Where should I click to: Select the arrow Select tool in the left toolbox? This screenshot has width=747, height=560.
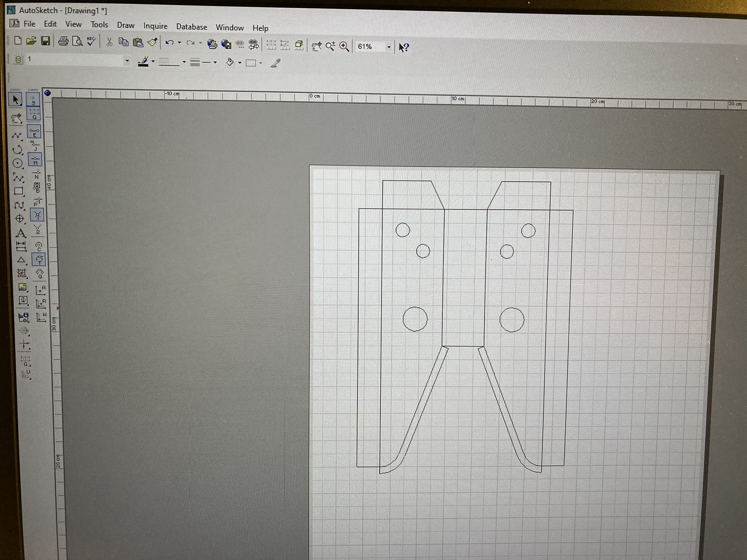[x=15, y=99]
